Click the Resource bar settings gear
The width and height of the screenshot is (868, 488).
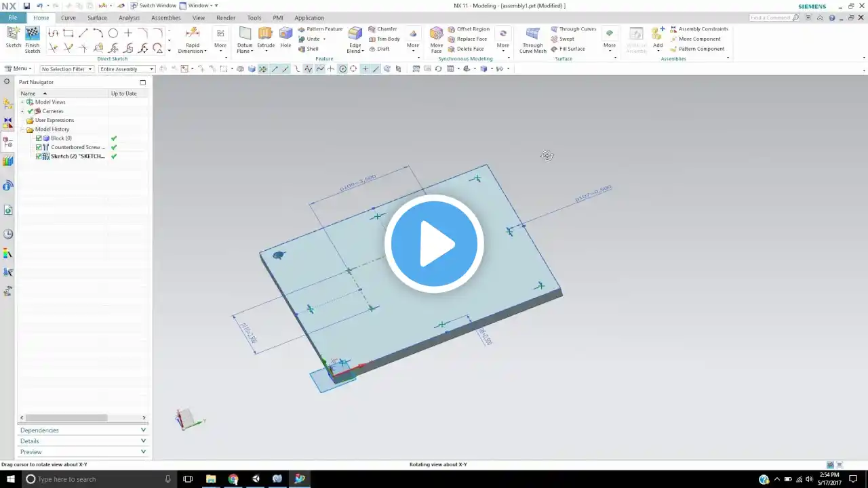tap(7, 81)
